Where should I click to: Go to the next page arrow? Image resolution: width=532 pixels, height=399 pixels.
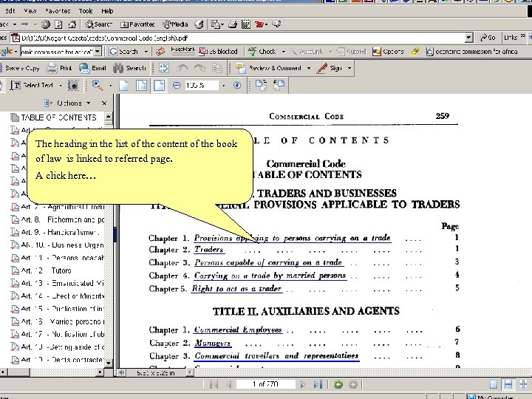303,384
